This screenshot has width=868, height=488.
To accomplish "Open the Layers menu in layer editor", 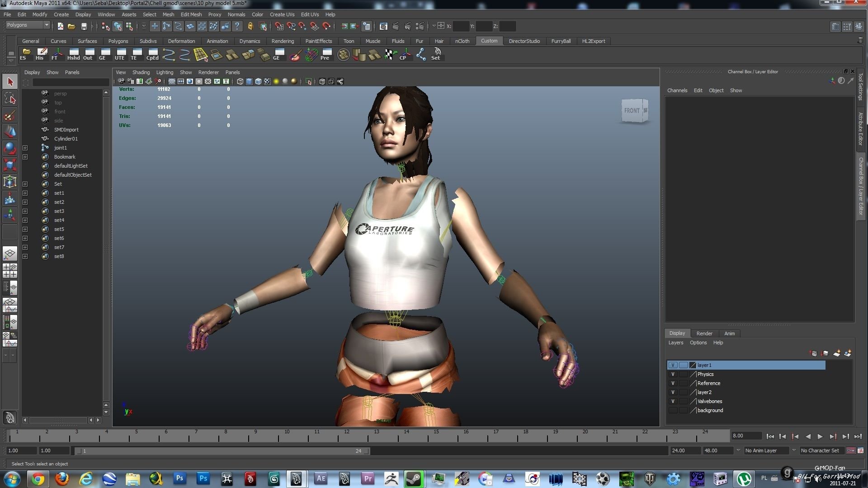I will [676, 343].
